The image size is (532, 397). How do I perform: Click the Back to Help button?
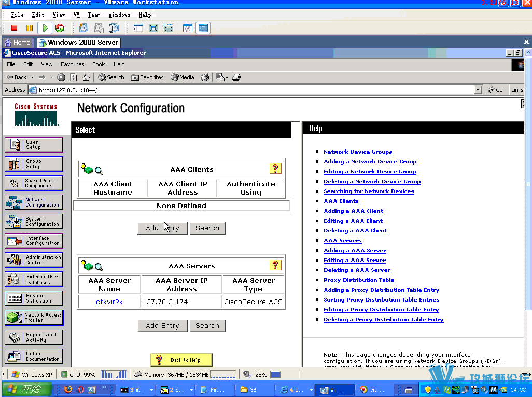(181, 360)
